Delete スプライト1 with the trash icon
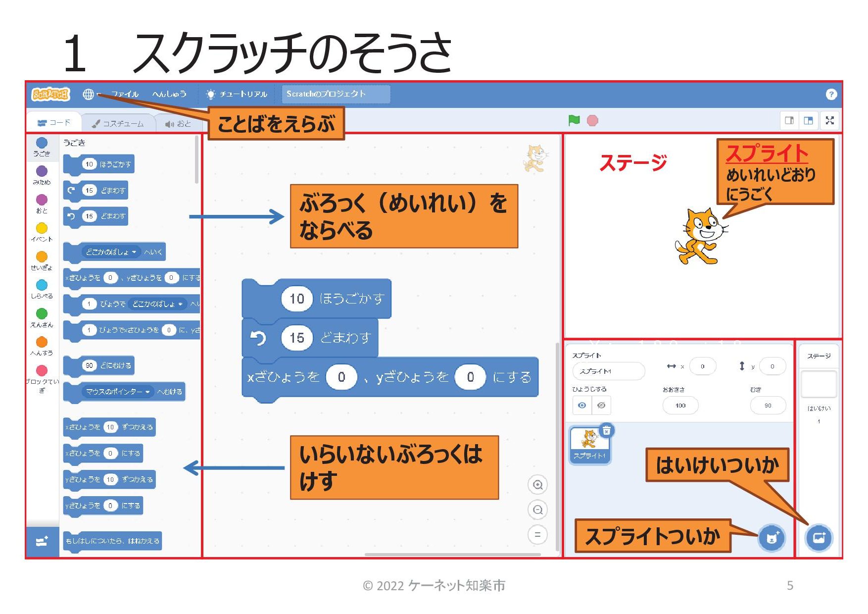 (x=606, y=431)
